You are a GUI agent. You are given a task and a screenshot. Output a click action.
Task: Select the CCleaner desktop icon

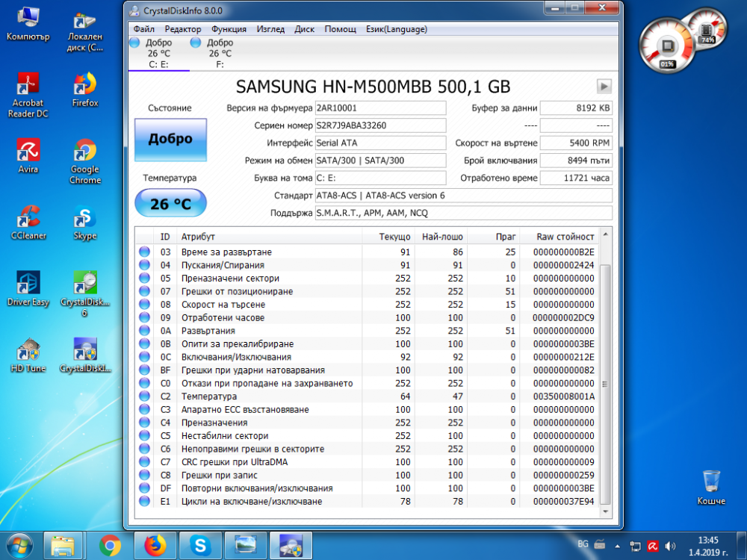28,223
